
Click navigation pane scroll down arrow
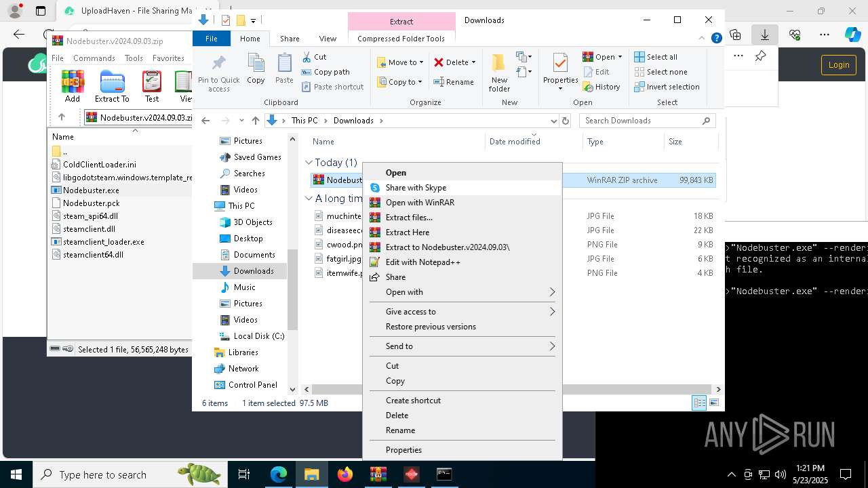[292, 390]
